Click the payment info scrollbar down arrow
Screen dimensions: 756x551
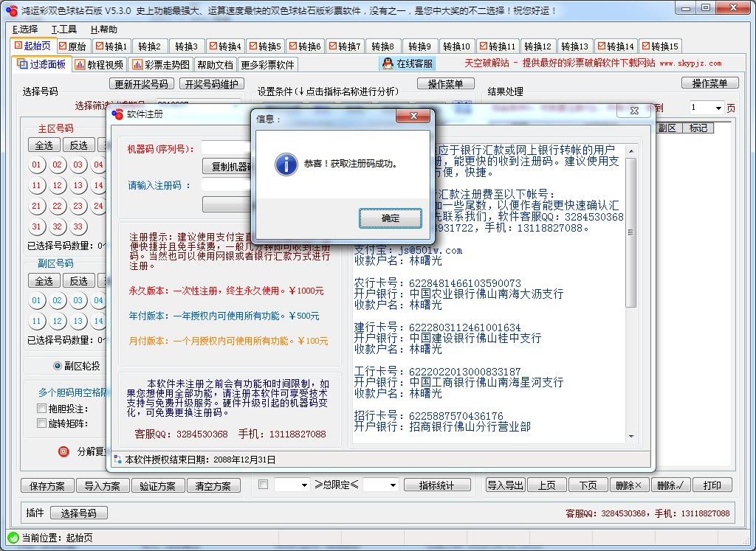(631, 436)
